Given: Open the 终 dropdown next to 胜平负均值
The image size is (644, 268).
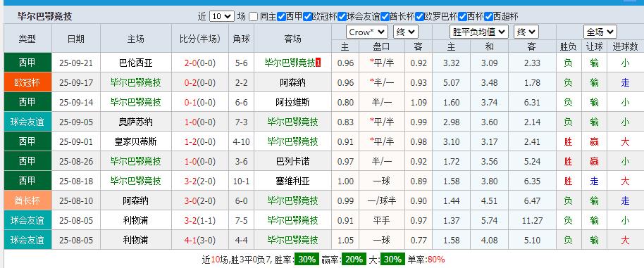Looking at the screenshot, I should click(526, 32).
